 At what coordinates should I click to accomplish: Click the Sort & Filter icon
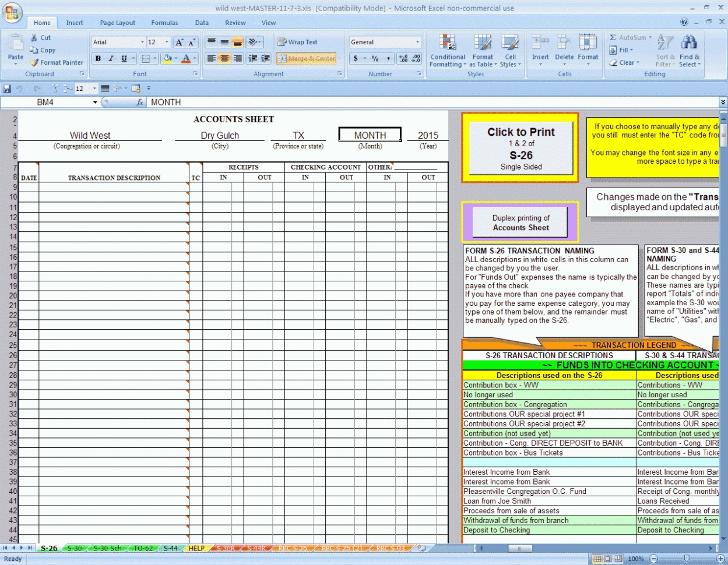(666, 51)
